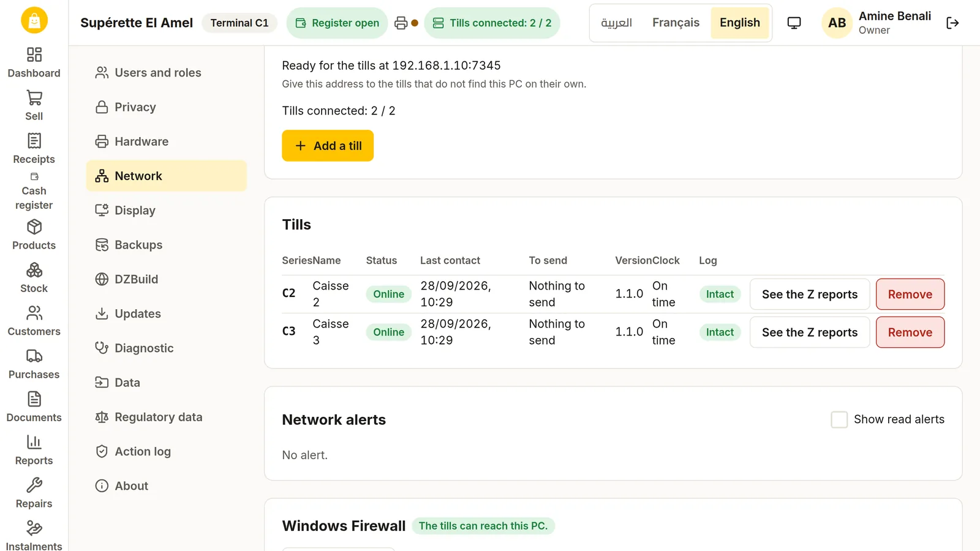Open the customer display monitor icon
This screenshot has width=980, height=551.
click(794, 23)
